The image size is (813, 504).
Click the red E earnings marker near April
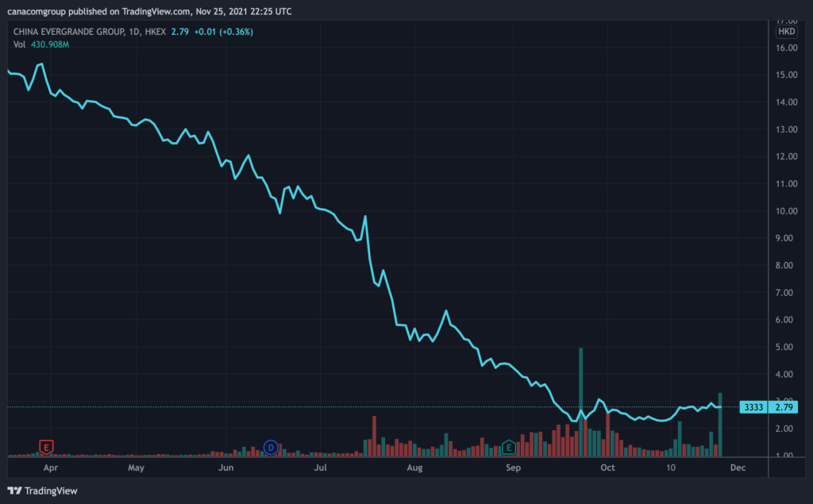pos(46,447)
